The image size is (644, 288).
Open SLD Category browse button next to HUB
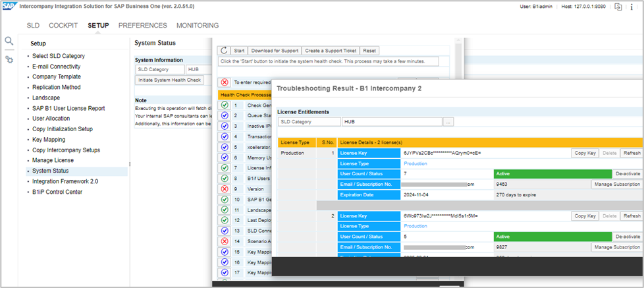tap(448, 122)
